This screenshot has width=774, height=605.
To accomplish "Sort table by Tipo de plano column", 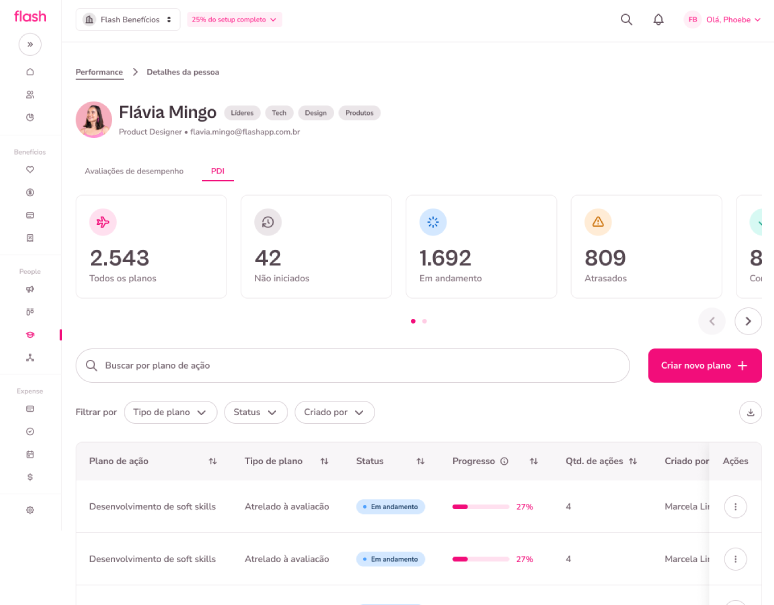I will pyautogui.click(x=324, y=461).
